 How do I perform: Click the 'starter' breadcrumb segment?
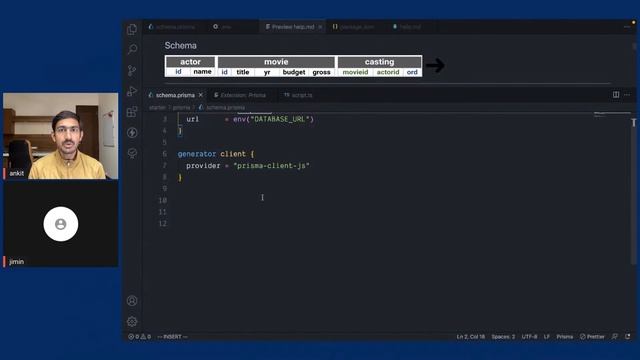(x=157, y=107)
